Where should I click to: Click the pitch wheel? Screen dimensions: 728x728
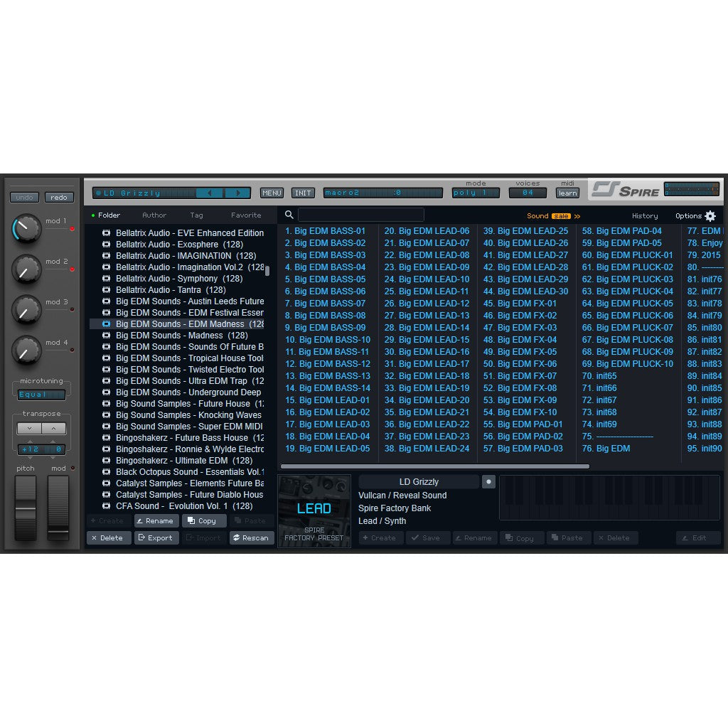point(26,508)
